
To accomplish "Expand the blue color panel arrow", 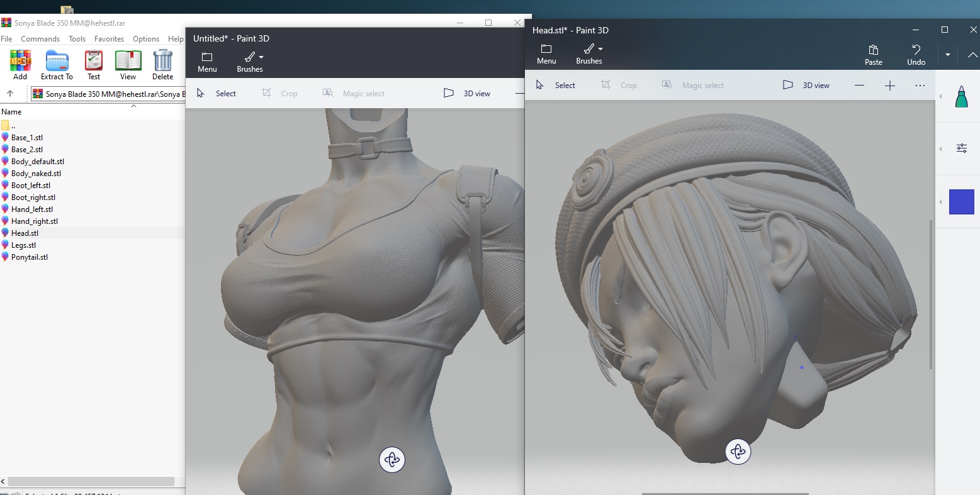I will 941,202.
